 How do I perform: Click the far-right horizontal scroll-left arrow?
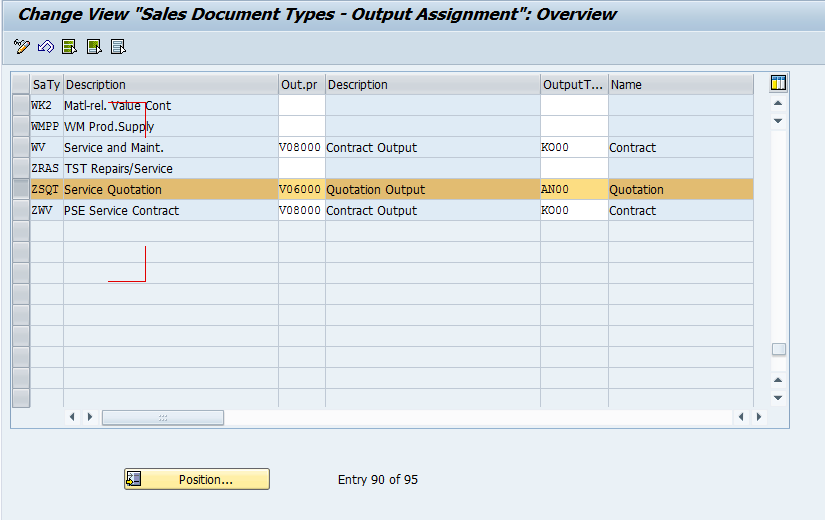click(x=741, y=417)
